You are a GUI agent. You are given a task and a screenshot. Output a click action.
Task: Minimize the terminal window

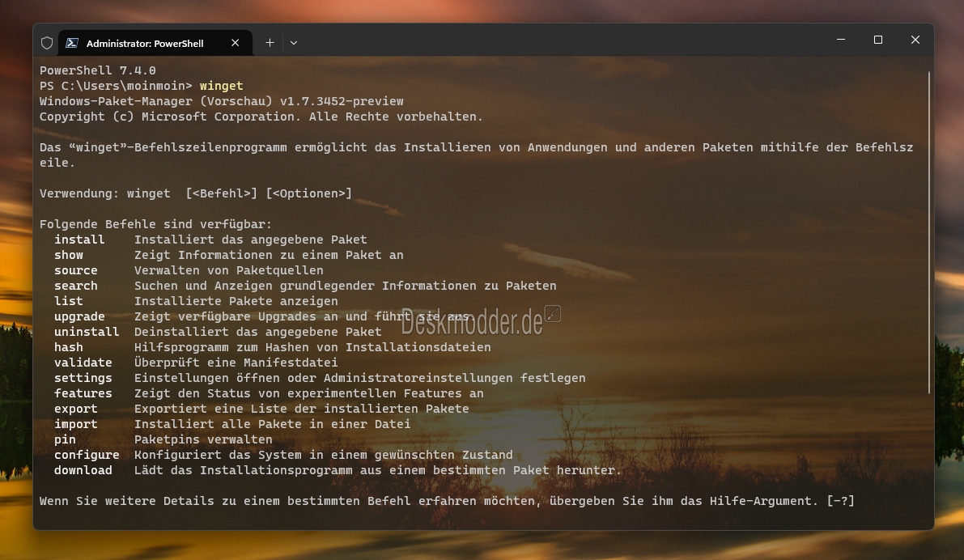[841, 40]
